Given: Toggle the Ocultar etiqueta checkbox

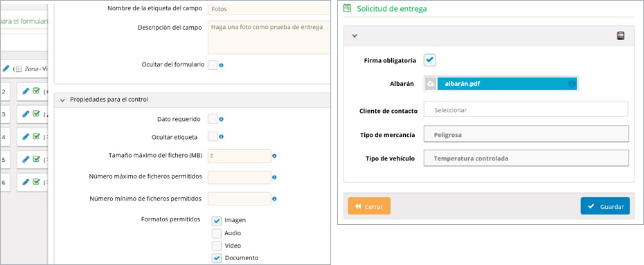Looking at the screenshot, I should click(213, 136).
